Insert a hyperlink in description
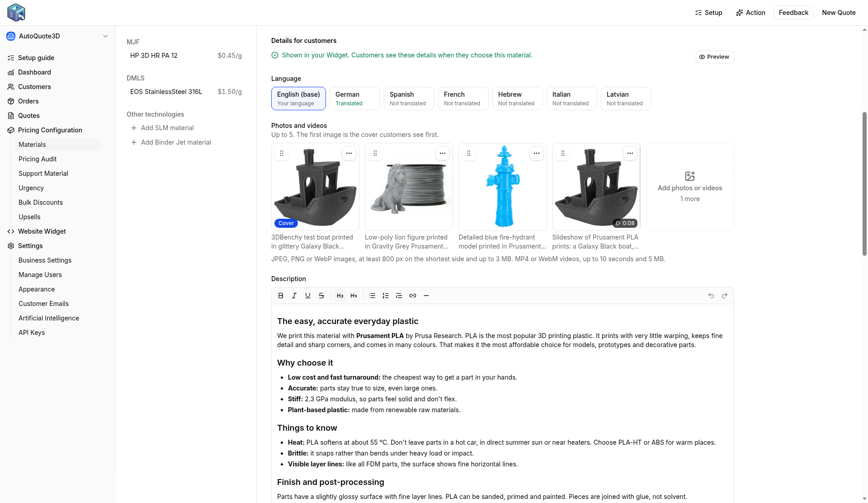Image resolution: width=868 pixels, height=503 pixels. pyautogui.click(x=413, y=296)
